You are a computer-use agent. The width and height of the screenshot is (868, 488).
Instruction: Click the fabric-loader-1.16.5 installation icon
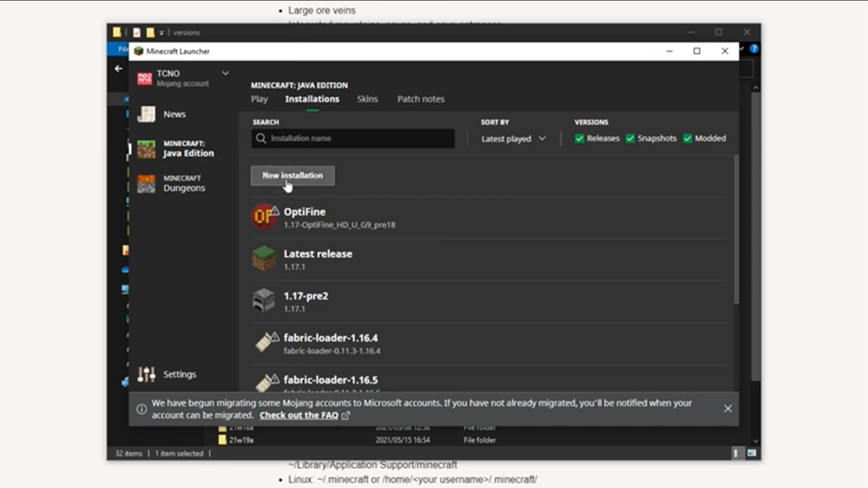click(x=265, y=383)
